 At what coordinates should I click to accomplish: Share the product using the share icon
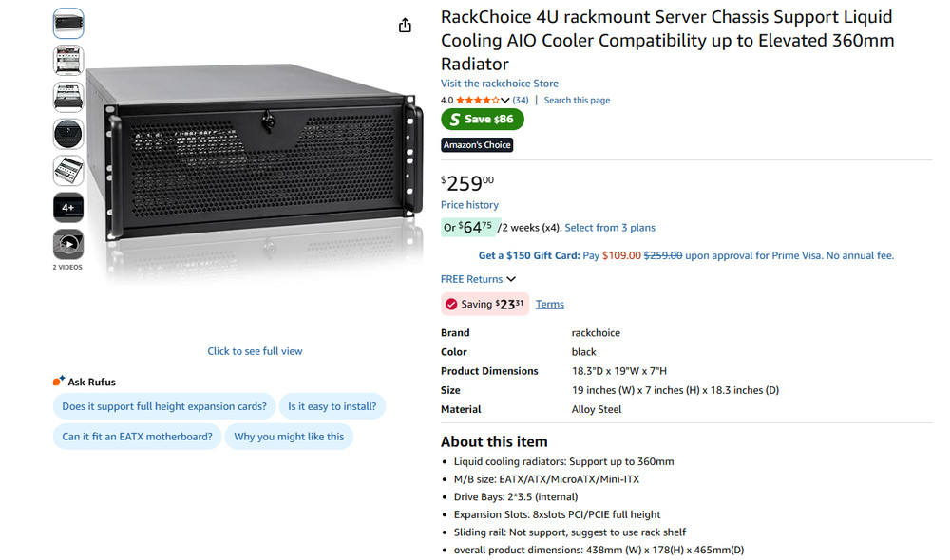click(x=404, y=26)
